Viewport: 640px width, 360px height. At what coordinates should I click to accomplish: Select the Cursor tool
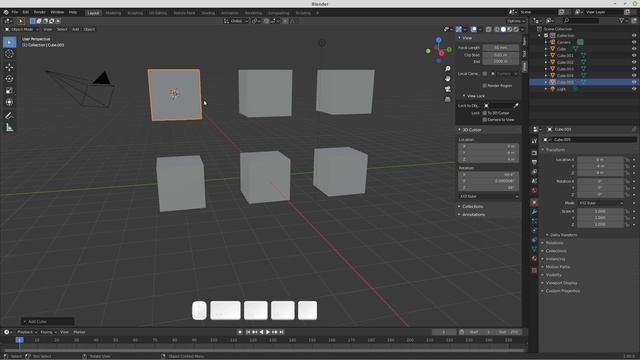click(x=9, y=54)
